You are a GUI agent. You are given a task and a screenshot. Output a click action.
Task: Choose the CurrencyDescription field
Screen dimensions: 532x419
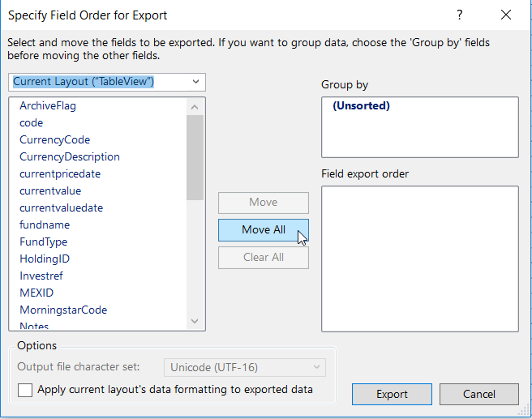(70, 157)
